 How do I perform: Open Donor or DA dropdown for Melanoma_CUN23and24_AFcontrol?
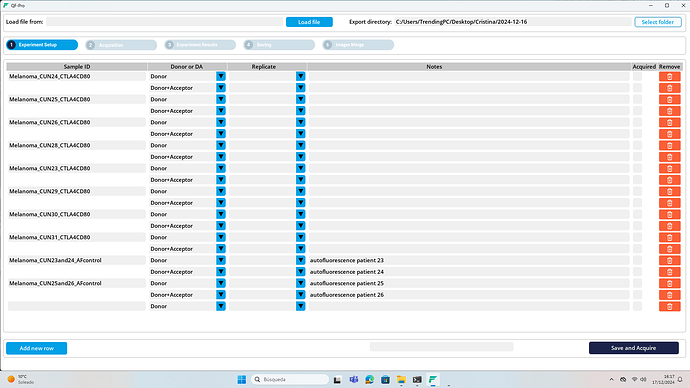pos(221,260)
